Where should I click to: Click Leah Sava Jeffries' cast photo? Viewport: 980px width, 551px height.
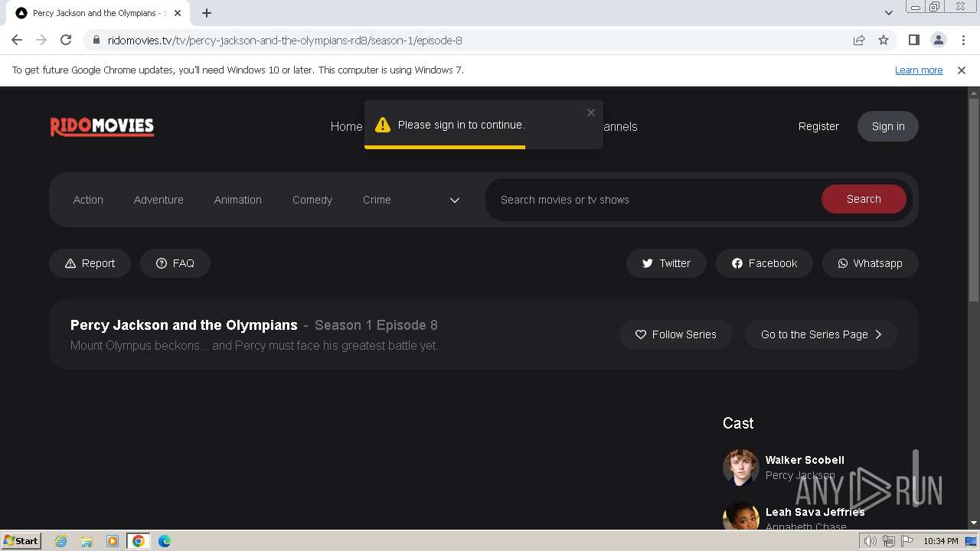coord(741,516)
